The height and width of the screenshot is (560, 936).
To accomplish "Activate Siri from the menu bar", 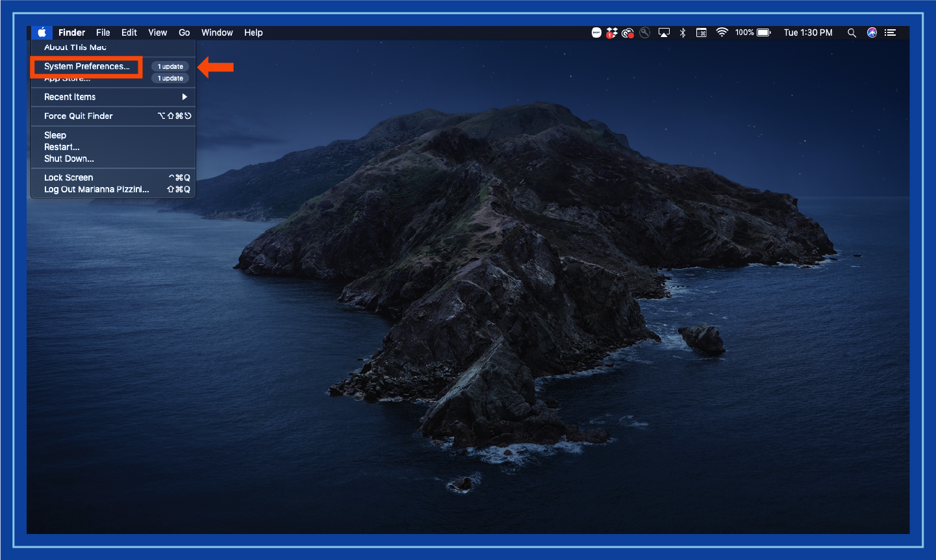I will point(872,32).
